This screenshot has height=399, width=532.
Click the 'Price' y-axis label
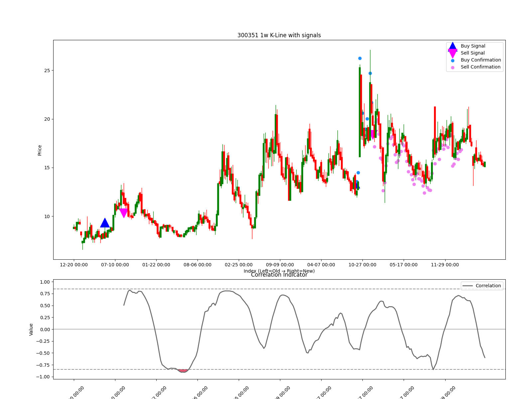40,150
